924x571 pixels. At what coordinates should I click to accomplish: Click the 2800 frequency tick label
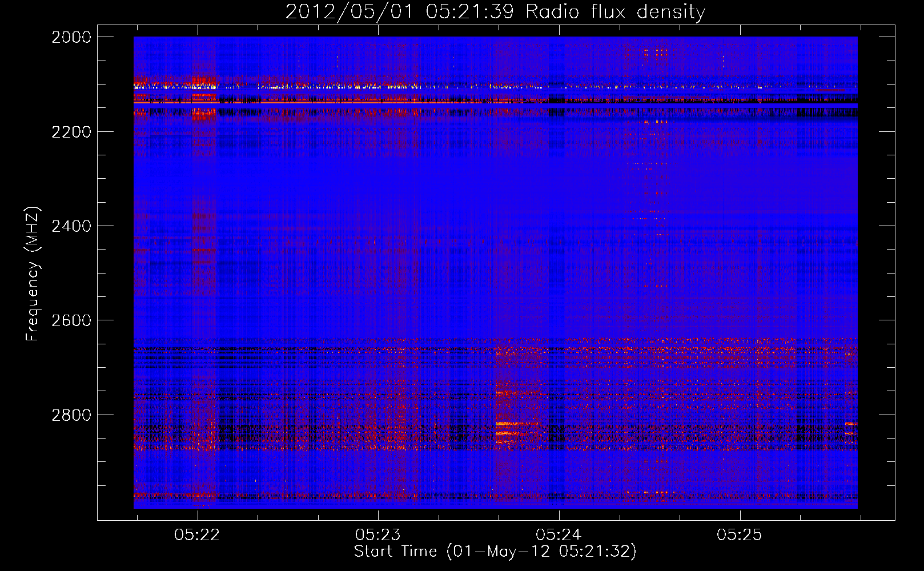(x=71, y=415)
